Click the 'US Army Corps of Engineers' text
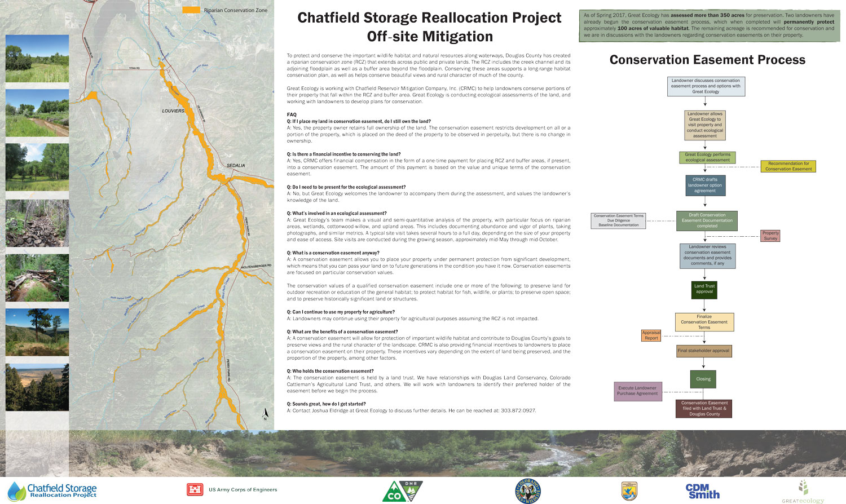 pyautogui.click(x=243, y=490)
